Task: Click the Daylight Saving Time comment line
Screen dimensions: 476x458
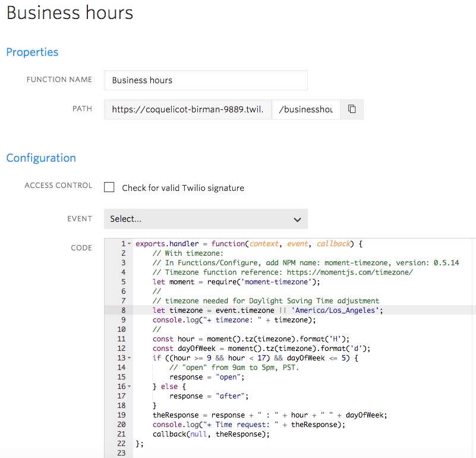Action: pyautogui.click(x=266, y=301)
